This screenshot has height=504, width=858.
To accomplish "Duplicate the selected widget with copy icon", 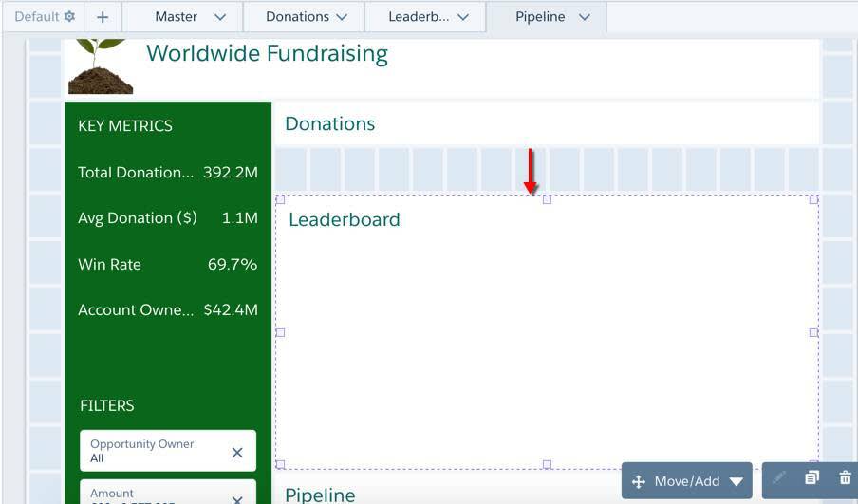I will tap(812, 477).
